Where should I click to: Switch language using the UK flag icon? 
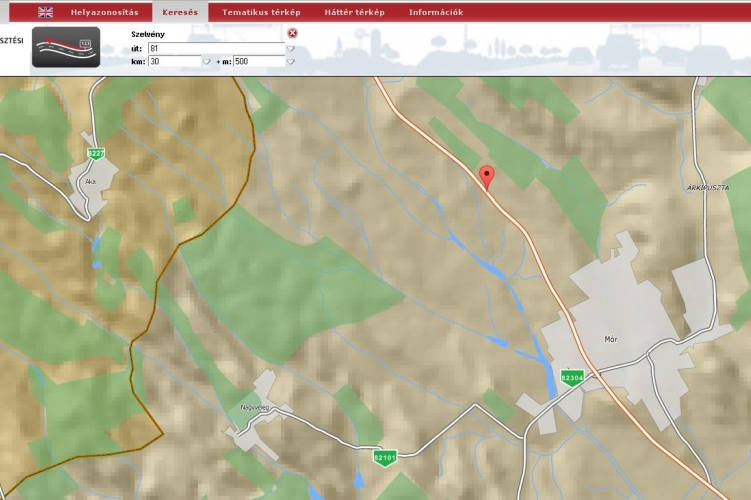(46, 12)
